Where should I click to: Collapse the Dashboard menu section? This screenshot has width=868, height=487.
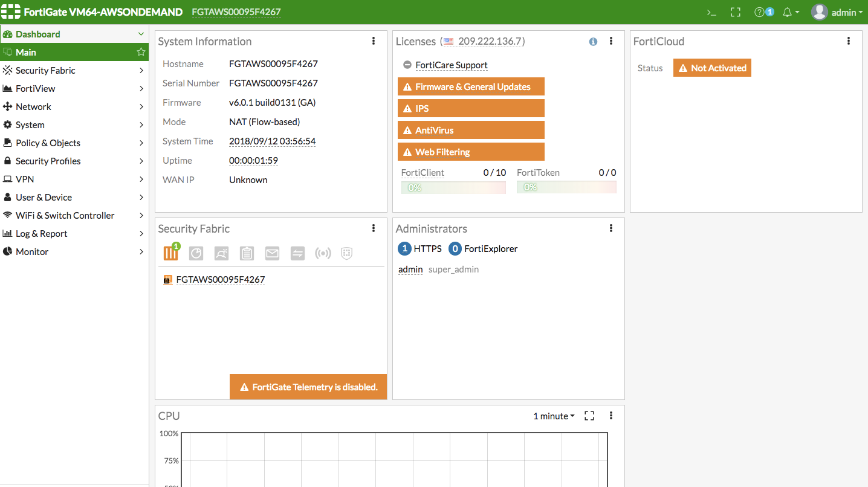pyautogui.click(x=141, y=34)
